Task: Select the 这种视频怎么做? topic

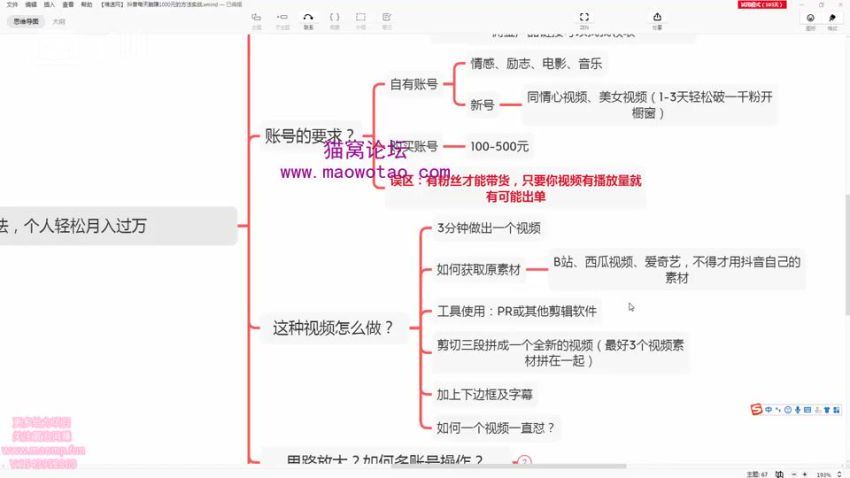Action: (x=332, y=327)
